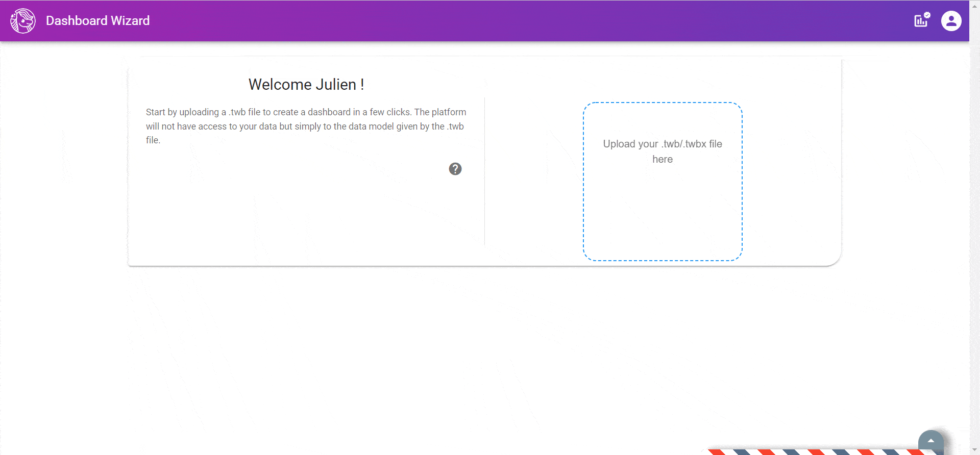Click the scrollbar up arrow
Image resolution: width=980 pixels, height=455 pixels.
click(974, 5)
